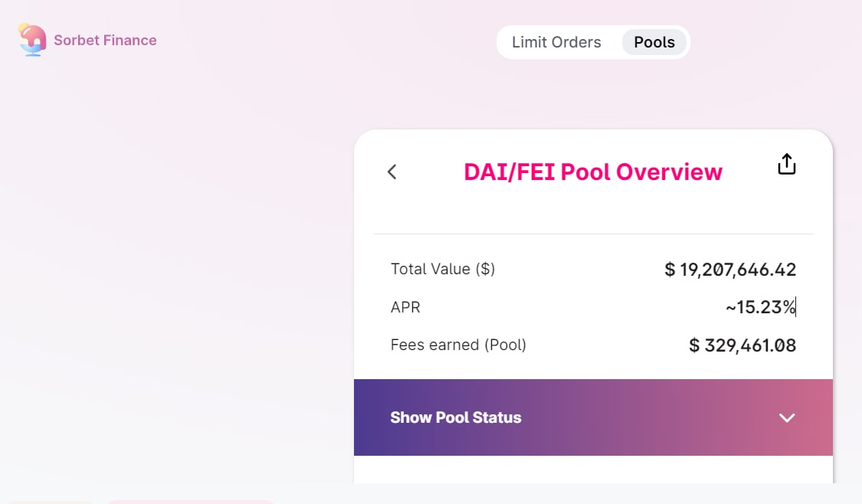The width and height of the screenshot is (862, 504).
Task: Click the APR label
Action: 405,307
